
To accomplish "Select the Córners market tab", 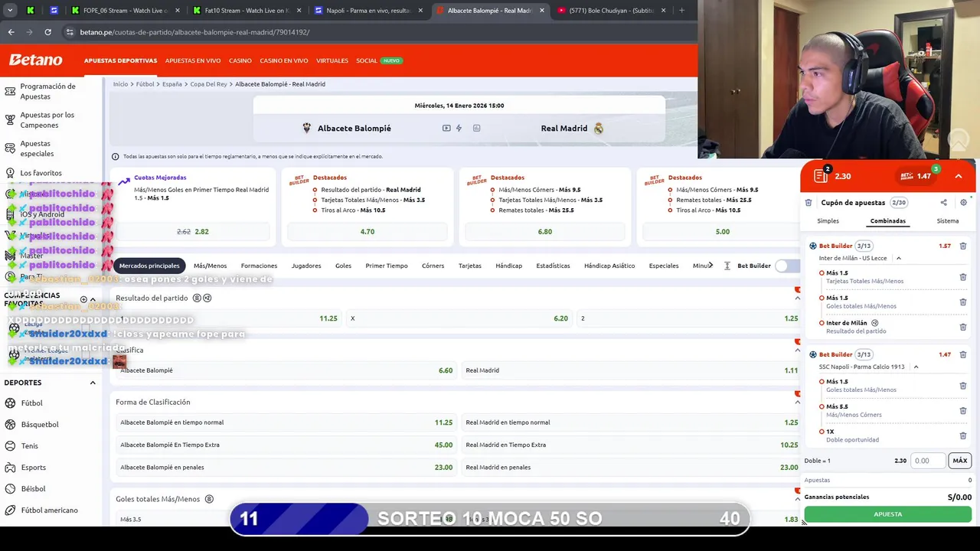I will pyautogui.click(x=433, y=266).
